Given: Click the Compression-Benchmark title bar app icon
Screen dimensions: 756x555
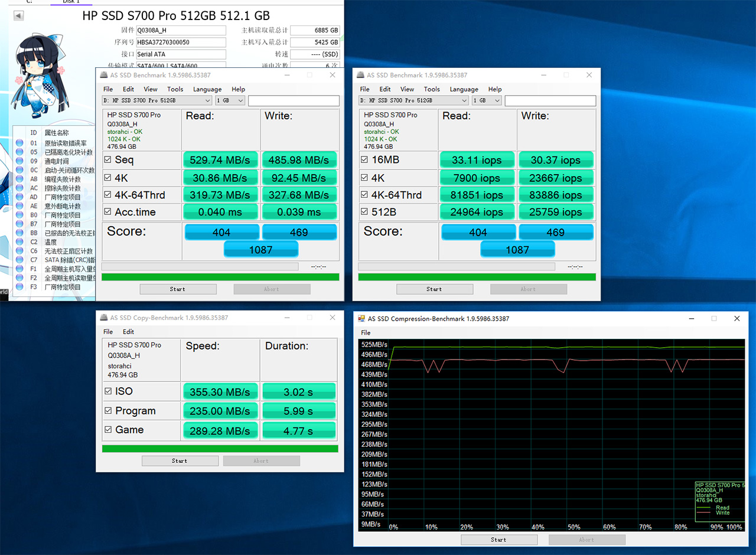Looking at the screenshot, I should pos(361,319).
